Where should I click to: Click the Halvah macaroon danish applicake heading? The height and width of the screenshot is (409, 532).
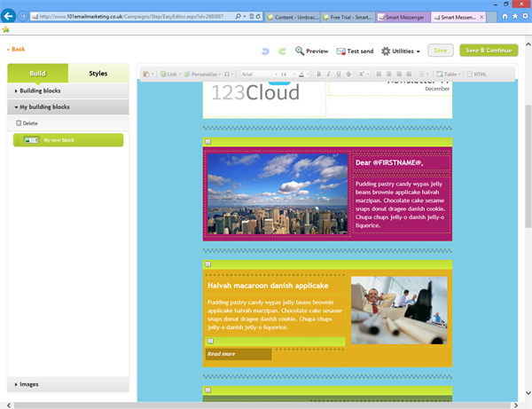click(x=268, y=286)
